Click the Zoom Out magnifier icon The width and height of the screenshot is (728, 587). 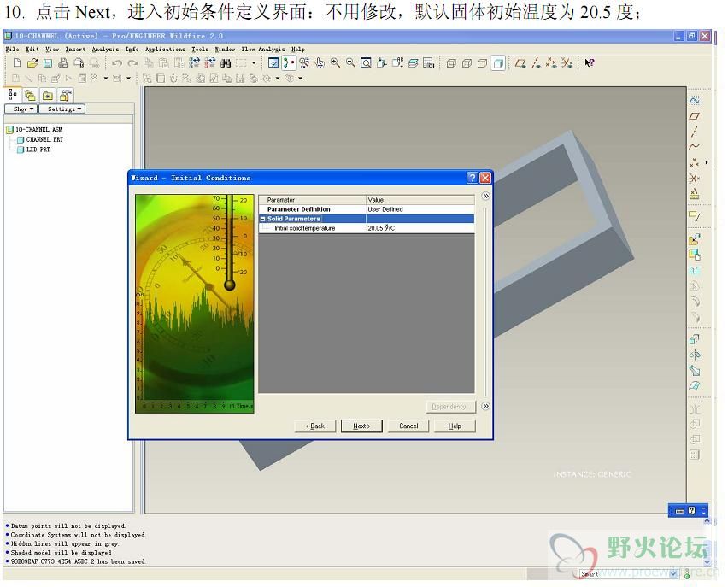point(350,62)
